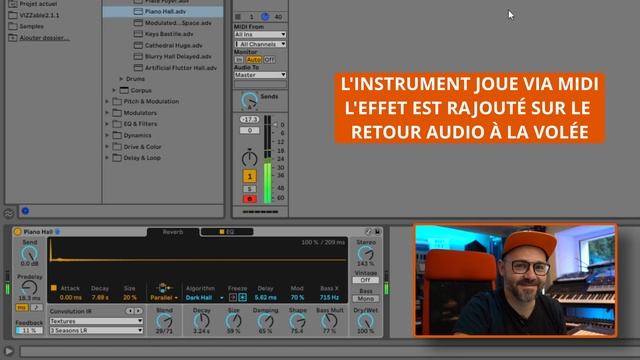Toggle the Piano Hall device activator
Viewport: 640px width, 360px height.
(18, 232)
